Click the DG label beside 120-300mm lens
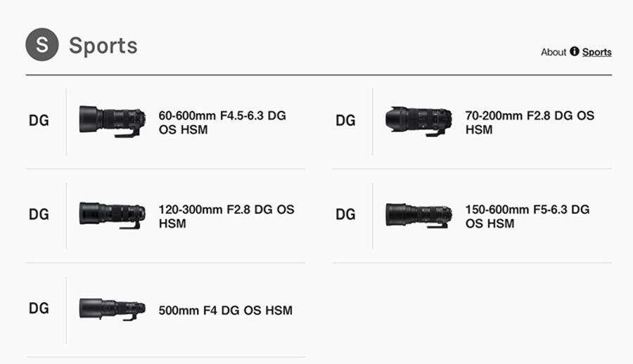633x364 pixels. (39, 214)
